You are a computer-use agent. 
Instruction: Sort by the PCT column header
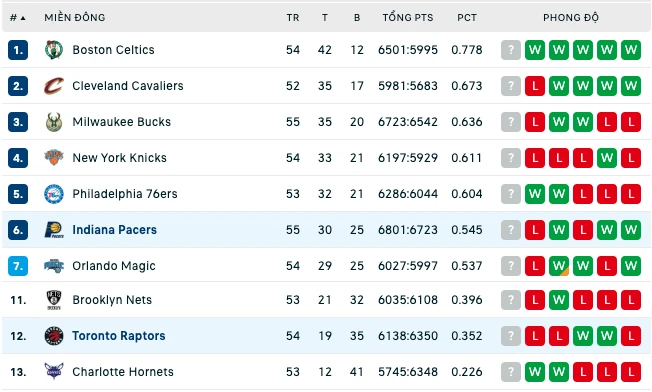[x=467, y=18]
